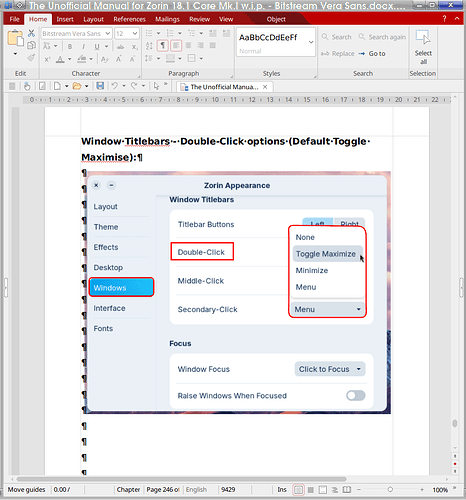This screenshot has width=466, height=500.
Task: Click the Cut scissors icon
Action: [31, 33]
